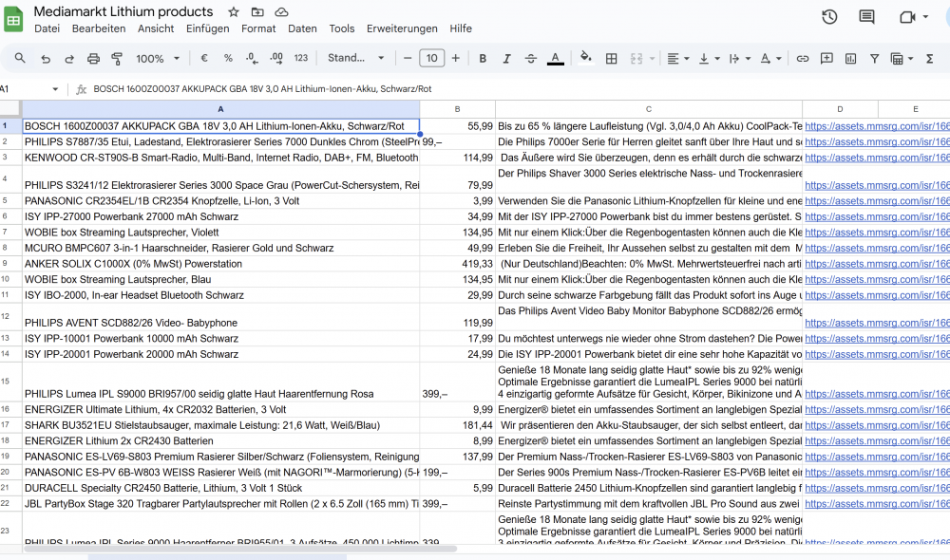The width and height of the screenshot is (950, 560).
Task: Open the Bearbeiten menu
Action: tap(99, 28)
